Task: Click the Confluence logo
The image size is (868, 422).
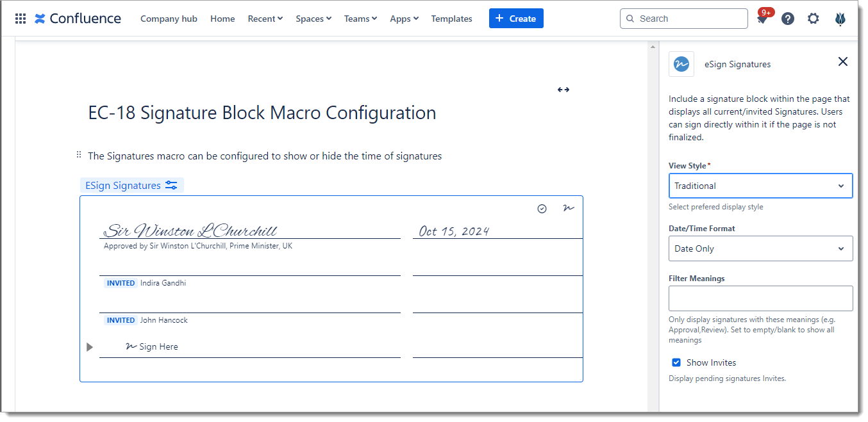Action: tap(78, 19)
